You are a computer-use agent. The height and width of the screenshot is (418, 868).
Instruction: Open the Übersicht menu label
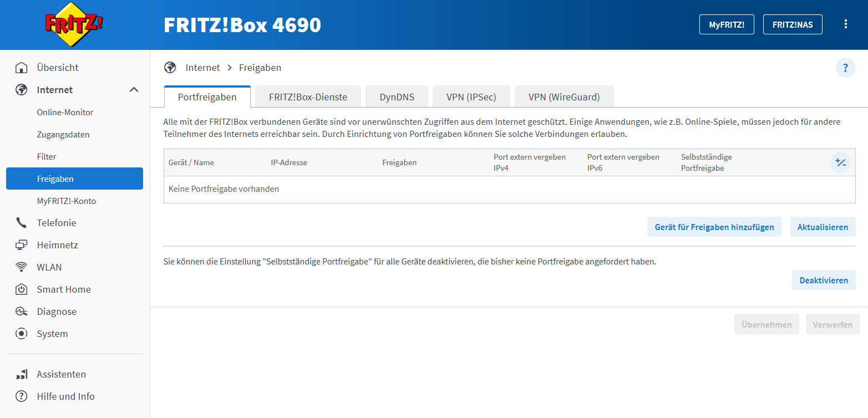point(58,68)
